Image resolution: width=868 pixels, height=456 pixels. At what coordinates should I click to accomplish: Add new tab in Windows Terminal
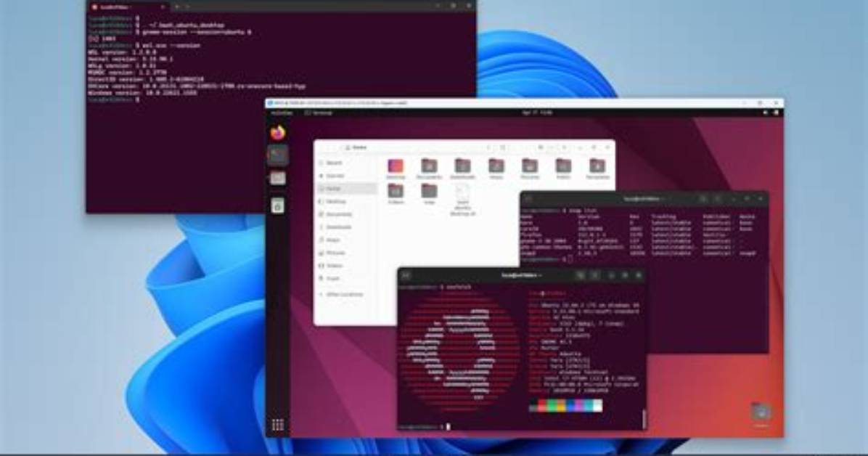pyautogui.click(x=177, y=7)
